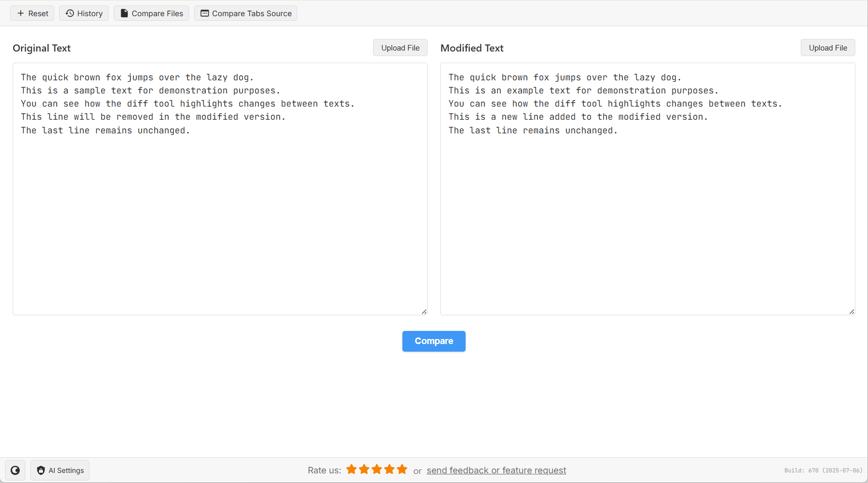Rate with the second star

coord(364,469)
